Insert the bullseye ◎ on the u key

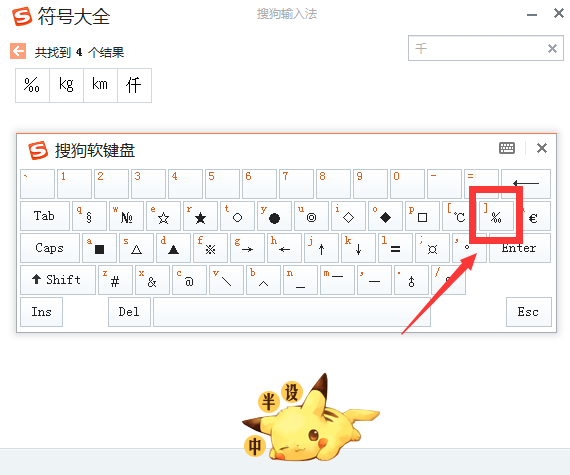312,216
